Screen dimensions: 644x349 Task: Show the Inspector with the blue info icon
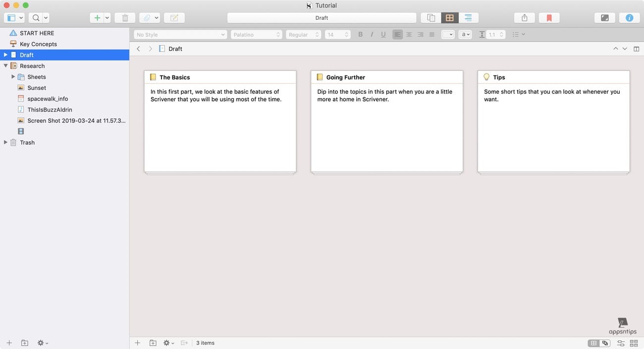pos(629,17)
